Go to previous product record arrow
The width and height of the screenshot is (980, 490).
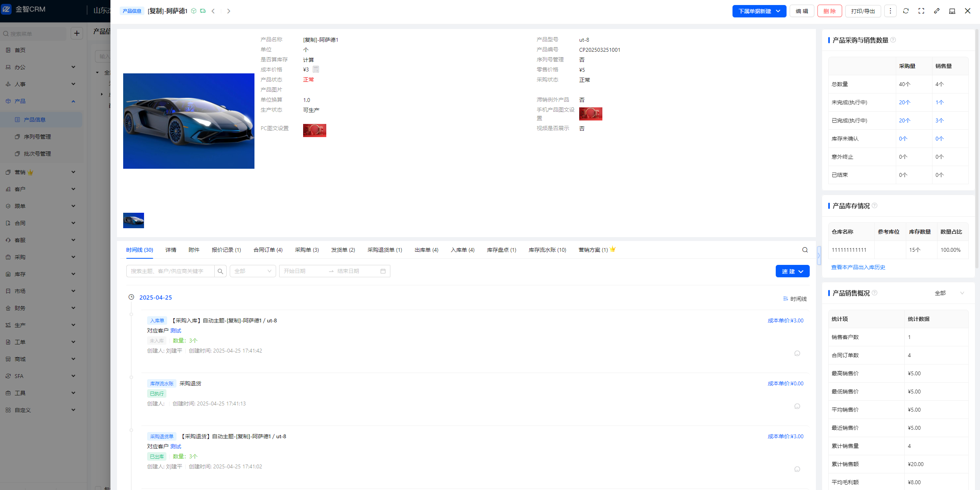(x=213, y=11)
